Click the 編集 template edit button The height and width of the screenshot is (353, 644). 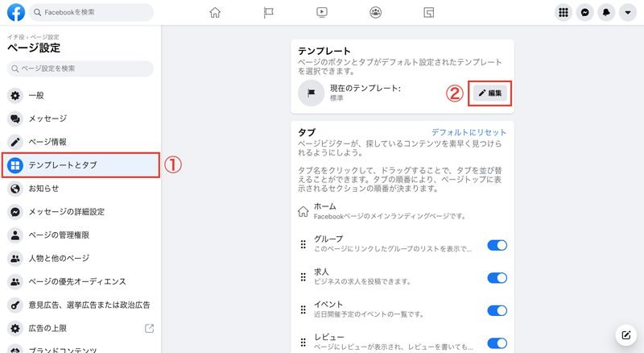(490, 93)
